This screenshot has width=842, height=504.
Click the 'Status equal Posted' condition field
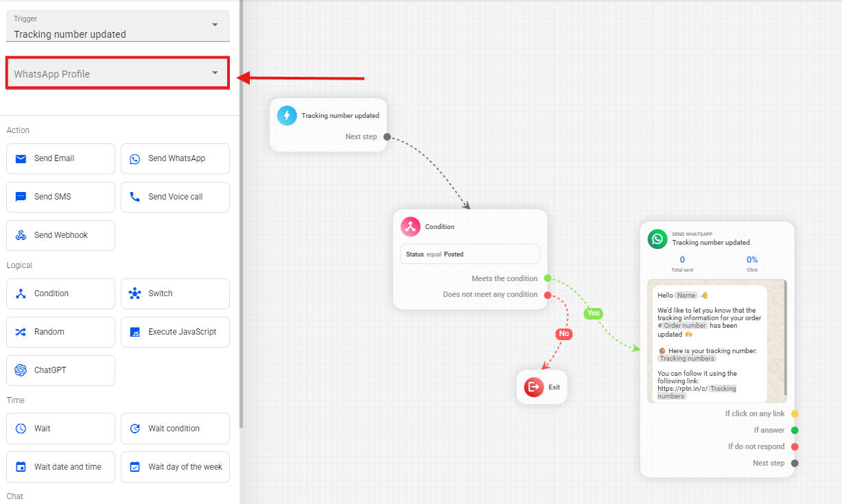tap(470, 254)
